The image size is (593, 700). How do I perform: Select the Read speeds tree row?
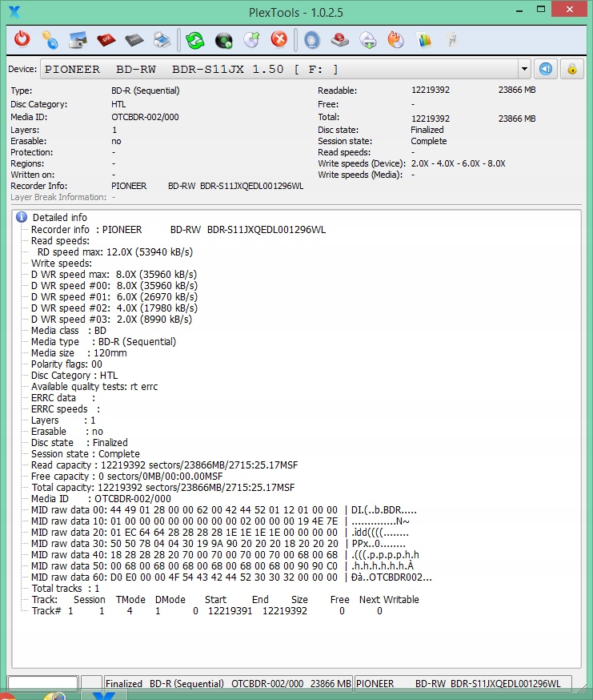click(60, 240)
